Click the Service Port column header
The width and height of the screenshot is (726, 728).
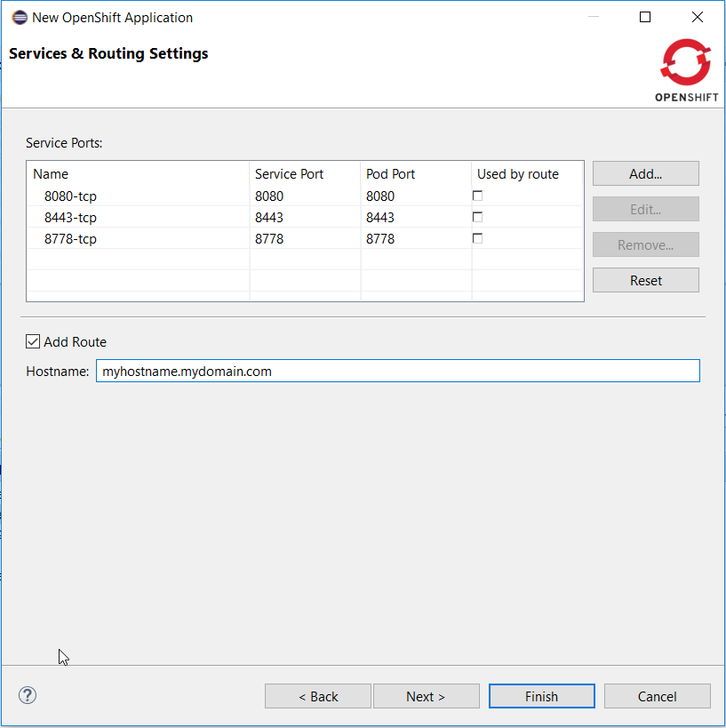(x=289, y=174)
